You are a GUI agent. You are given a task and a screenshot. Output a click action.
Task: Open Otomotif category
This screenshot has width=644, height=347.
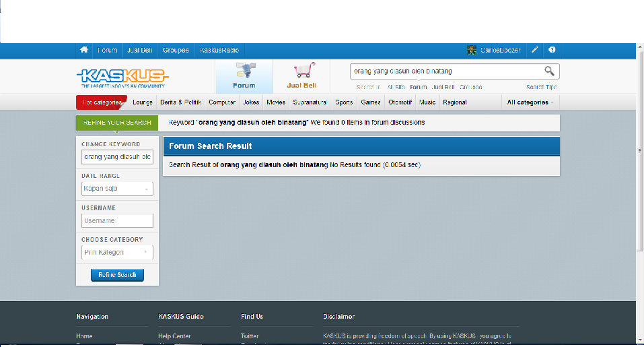pyautogui.click(x=400, y=102)
